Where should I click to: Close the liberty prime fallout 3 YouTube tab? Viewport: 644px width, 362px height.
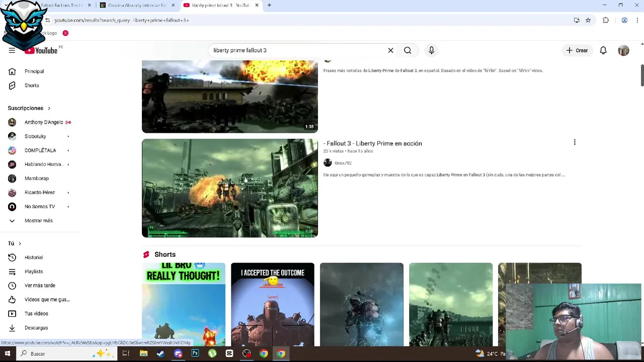(257, 5)
